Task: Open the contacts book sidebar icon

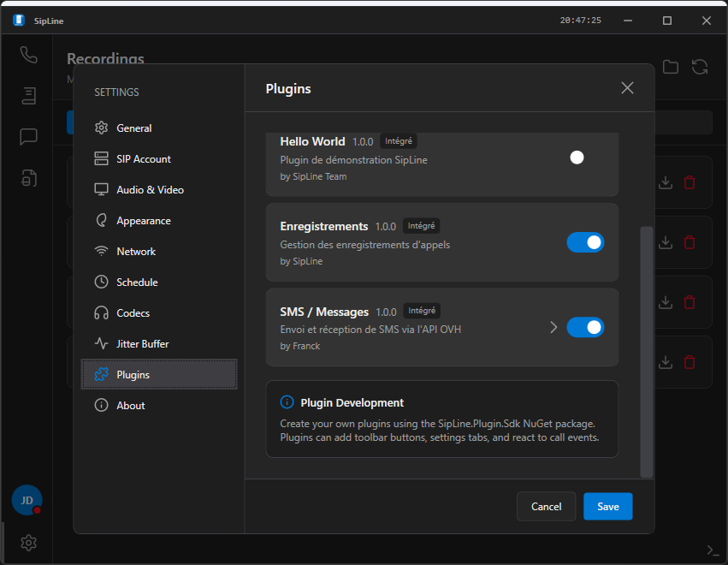Action: point(28,95)
